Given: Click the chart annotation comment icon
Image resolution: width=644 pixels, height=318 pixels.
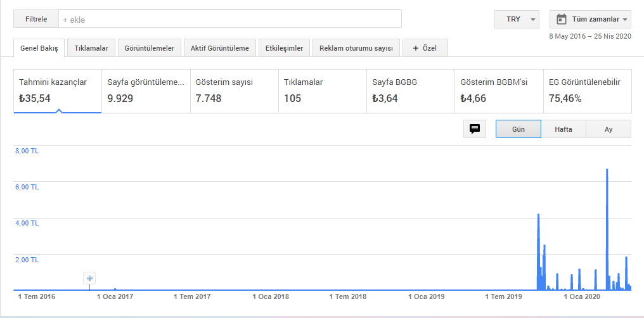Looking at the screenshot, I should coord(475,129).
